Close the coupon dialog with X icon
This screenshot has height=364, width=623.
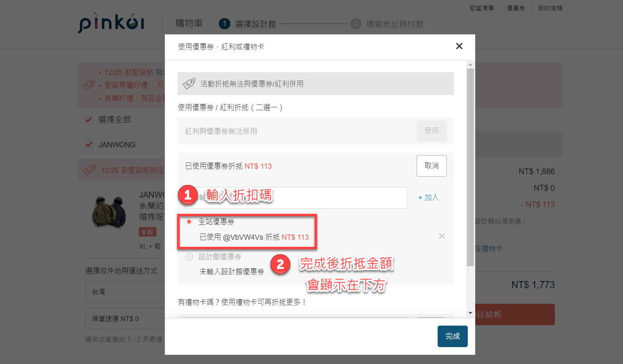coord(459,46)
